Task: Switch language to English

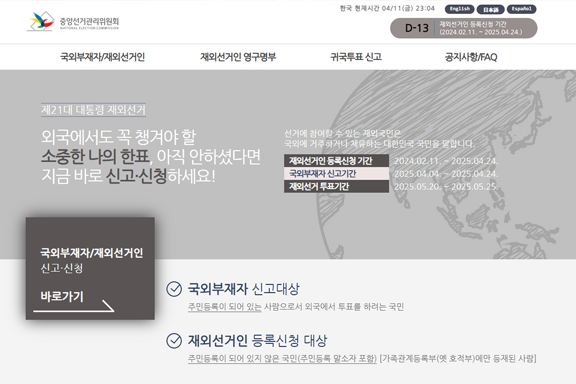Action: point(460,9)
